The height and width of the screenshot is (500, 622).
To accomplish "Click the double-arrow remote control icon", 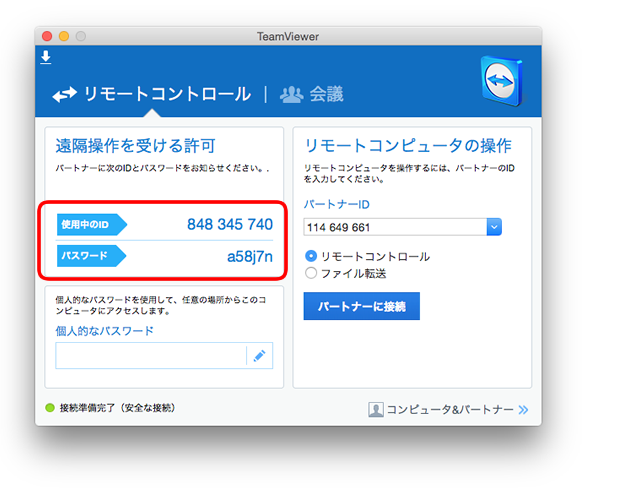I will coord(65,94).
